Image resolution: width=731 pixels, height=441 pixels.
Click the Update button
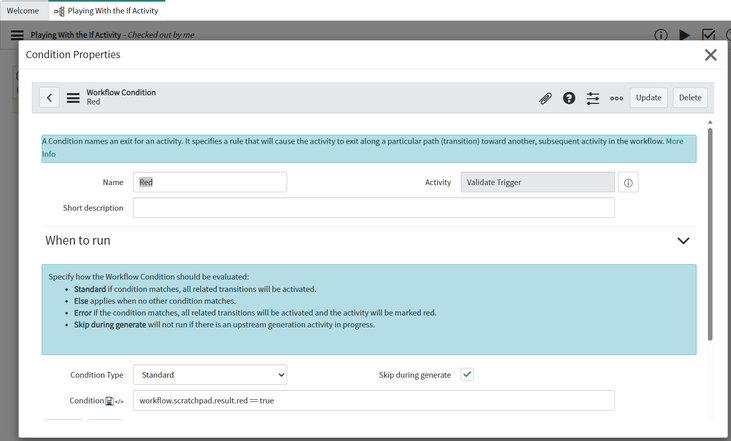(648, 97)
